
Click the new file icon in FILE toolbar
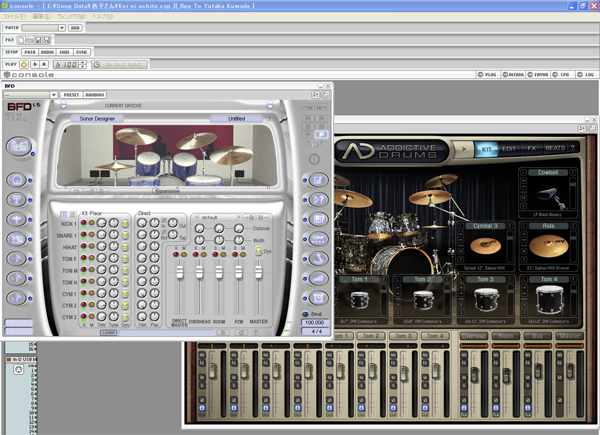(x=21, y=40)
